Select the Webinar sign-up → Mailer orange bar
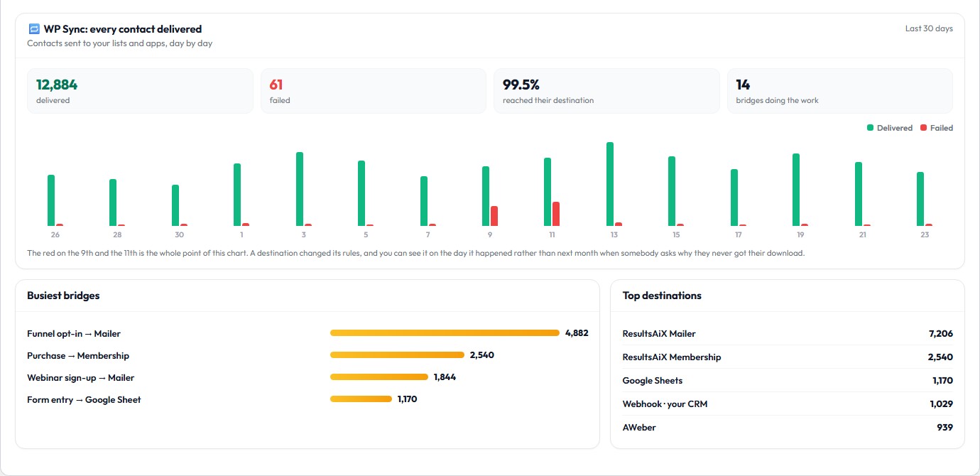 click(x=379, y=377)
